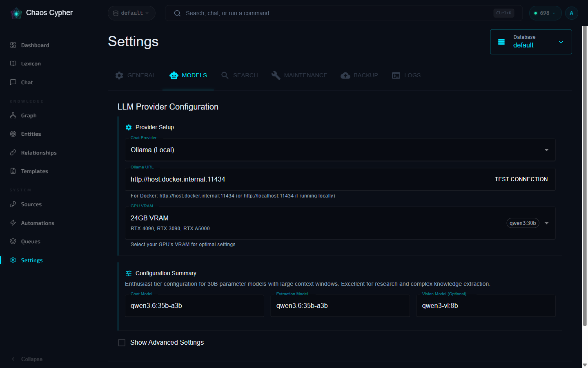Click the Search tab magnifier icon
This screenshot has width=588, height=368.
(225, 75)
